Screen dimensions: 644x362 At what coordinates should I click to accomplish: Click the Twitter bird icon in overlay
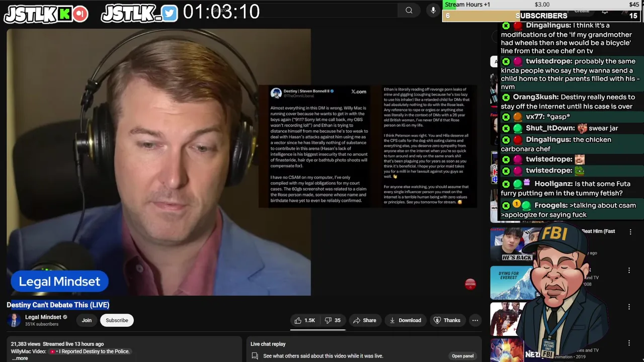pyautogui.click(x=170, y=14)
